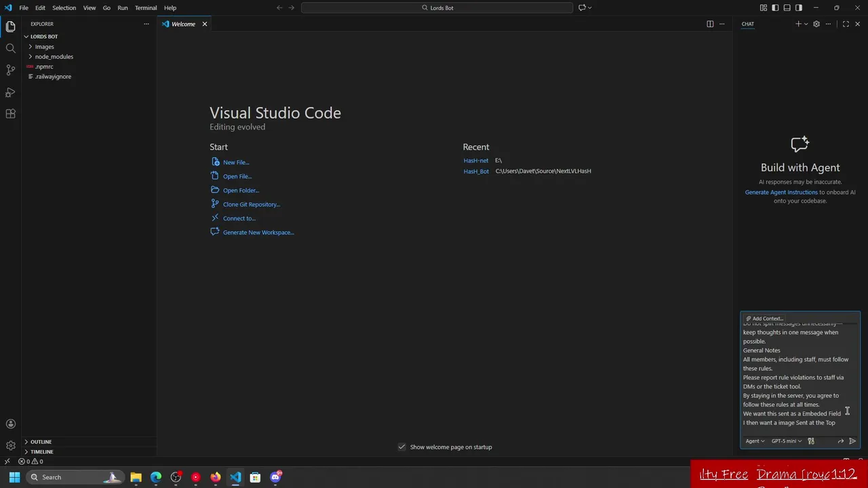The image size is (868, 488).
Task: Toggle bottom panel visibility
Action: click(787, 7)
